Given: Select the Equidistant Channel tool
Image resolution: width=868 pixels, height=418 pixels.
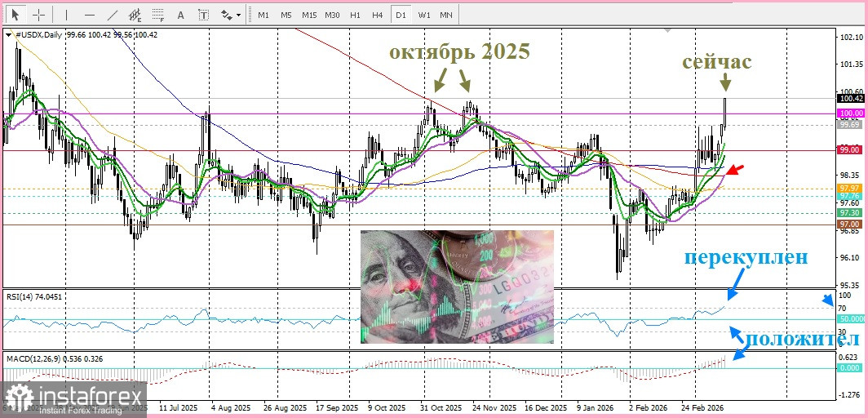Looking at the screenshot, I should pyautogui.click(x=135, y=15).
